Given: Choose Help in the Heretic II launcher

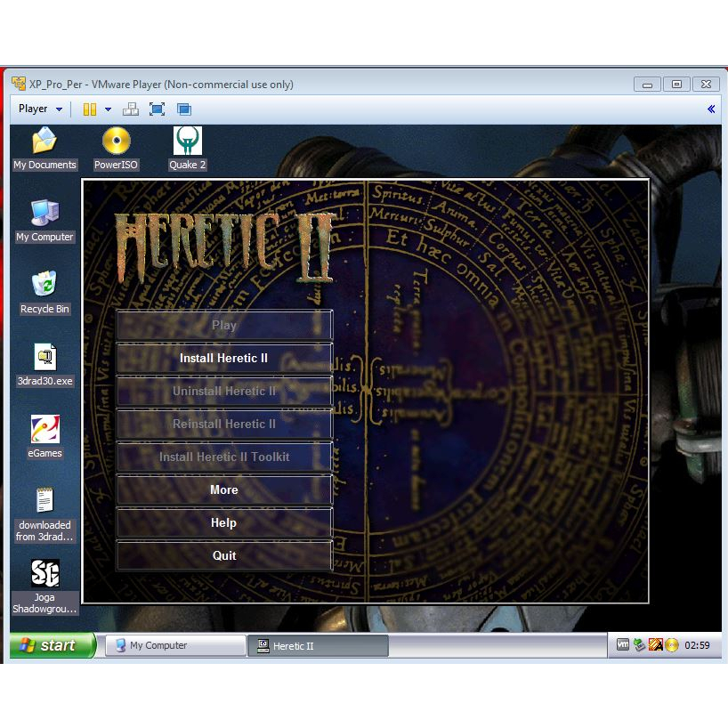Looking at the screenshot, I should tap(224, 523).
